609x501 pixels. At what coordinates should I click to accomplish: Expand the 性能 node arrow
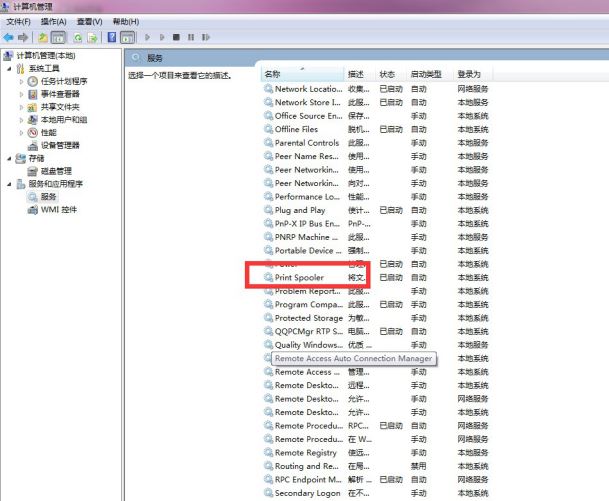coord(21,133)
